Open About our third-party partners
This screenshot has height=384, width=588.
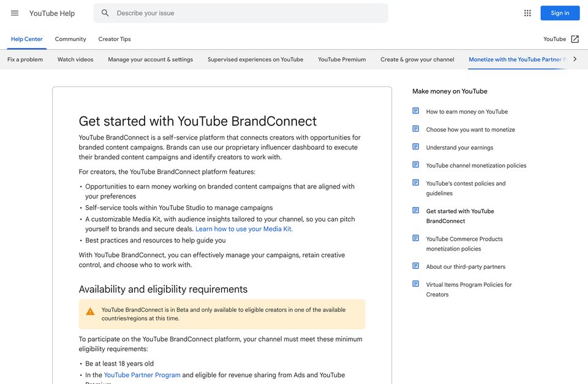coord(466,266)
